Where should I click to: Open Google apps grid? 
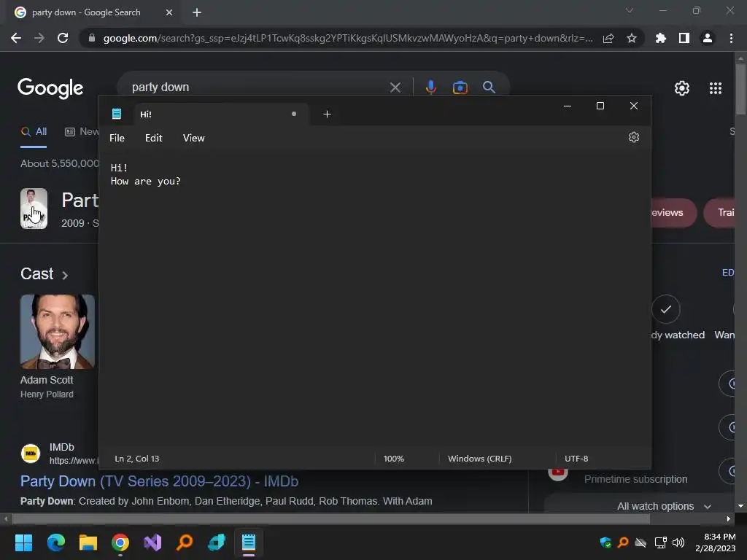(715, 88)
